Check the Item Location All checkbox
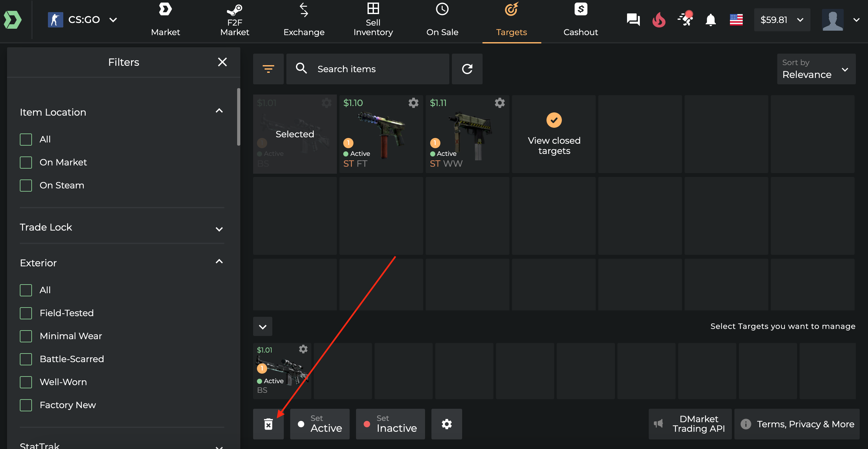The width and height of the screenshot is (868, 449). tap(26, 139)
